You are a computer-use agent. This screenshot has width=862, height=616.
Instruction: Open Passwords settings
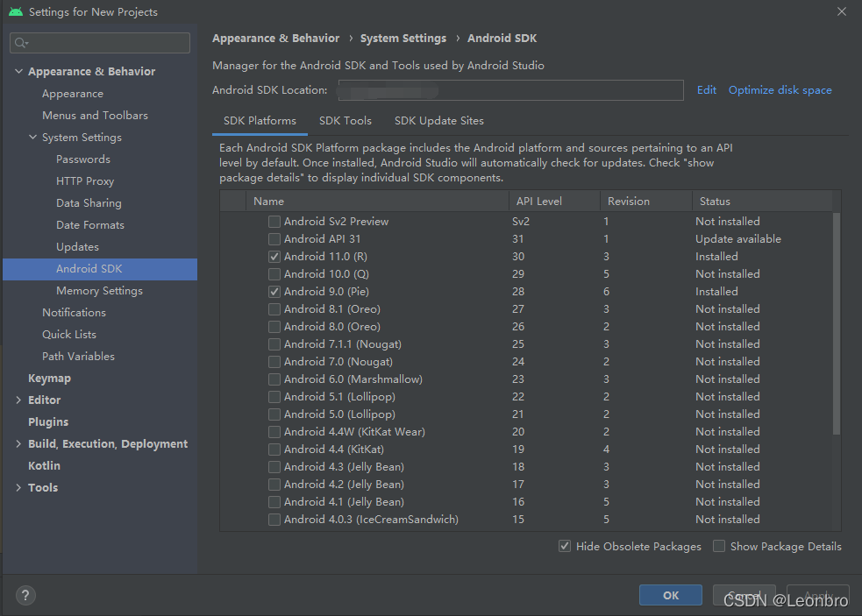[x=83, y=159]
